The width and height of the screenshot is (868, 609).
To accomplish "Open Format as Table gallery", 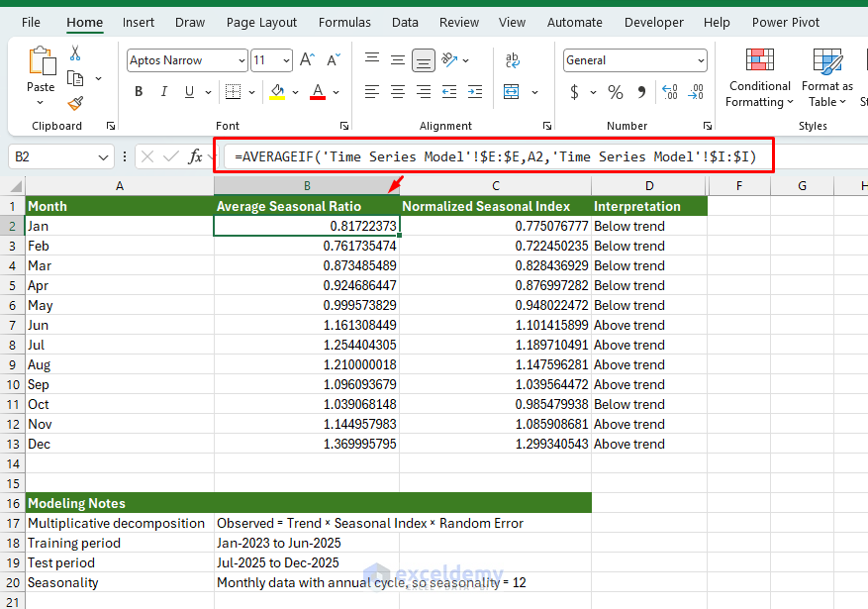I will click(x=827, y=77).
